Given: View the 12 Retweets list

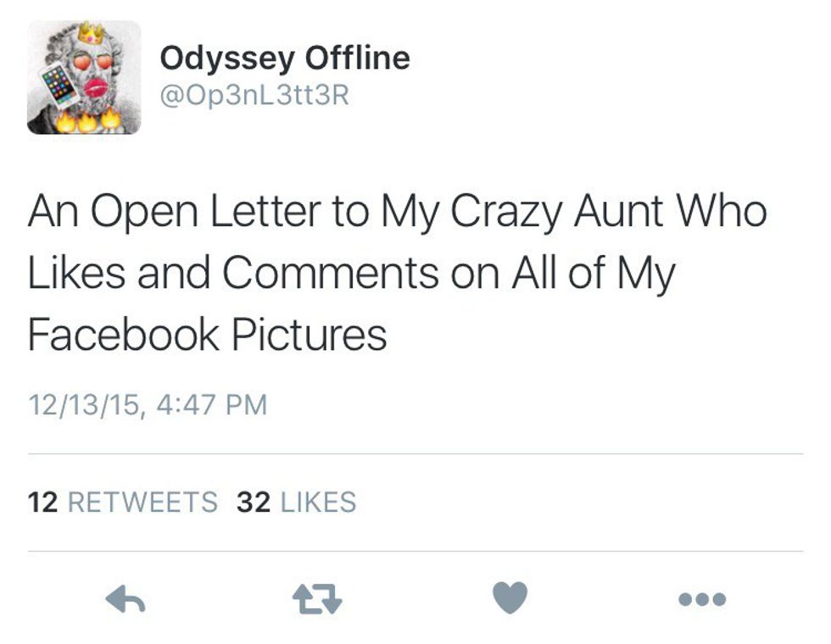Looking at the screenshot, I should click(x=122, y=502).
